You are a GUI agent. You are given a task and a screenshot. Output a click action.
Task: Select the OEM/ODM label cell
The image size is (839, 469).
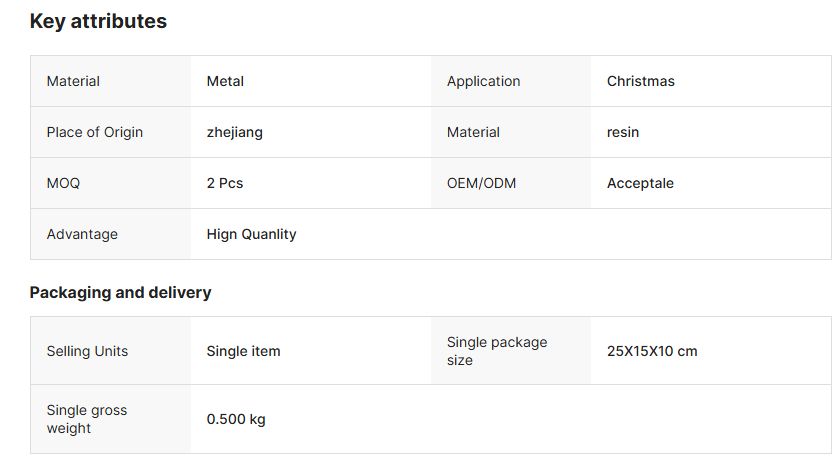(x=481, y=183)
